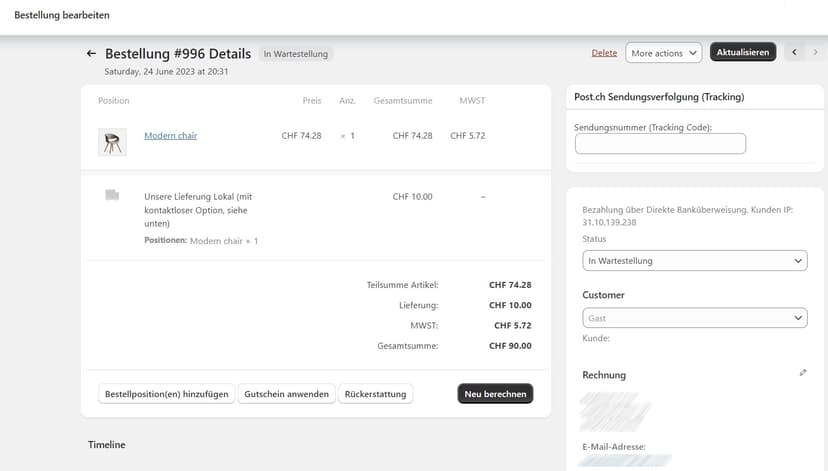Click the Rückerstattung button

pyautogui.click(x=375, y=394)
